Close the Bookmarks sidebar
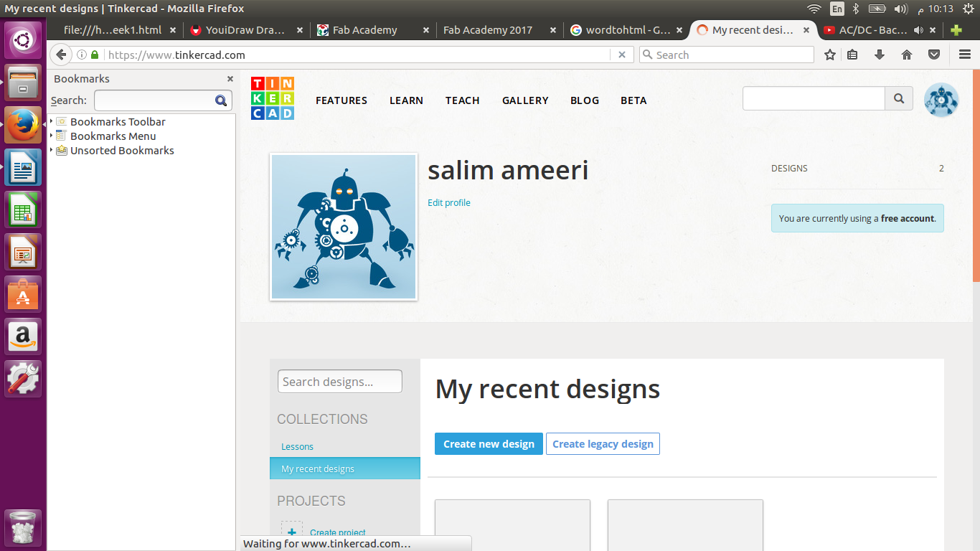 (230, 79)
